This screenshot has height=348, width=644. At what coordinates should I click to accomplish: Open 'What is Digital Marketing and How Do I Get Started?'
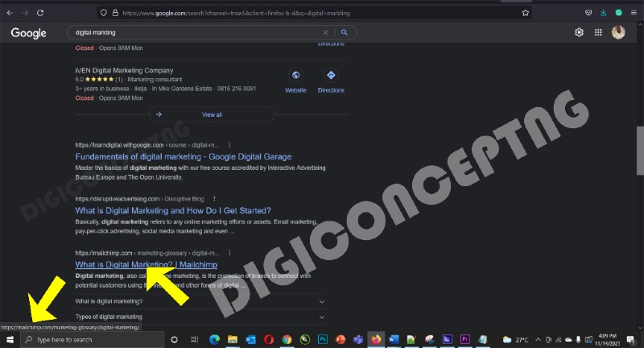tap(173, 210)
